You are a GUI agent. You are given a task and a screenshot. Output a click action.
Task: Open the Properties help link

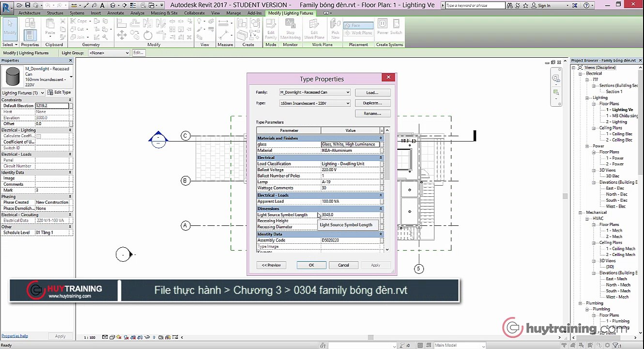pyautogui.click(x=15, y=336)
